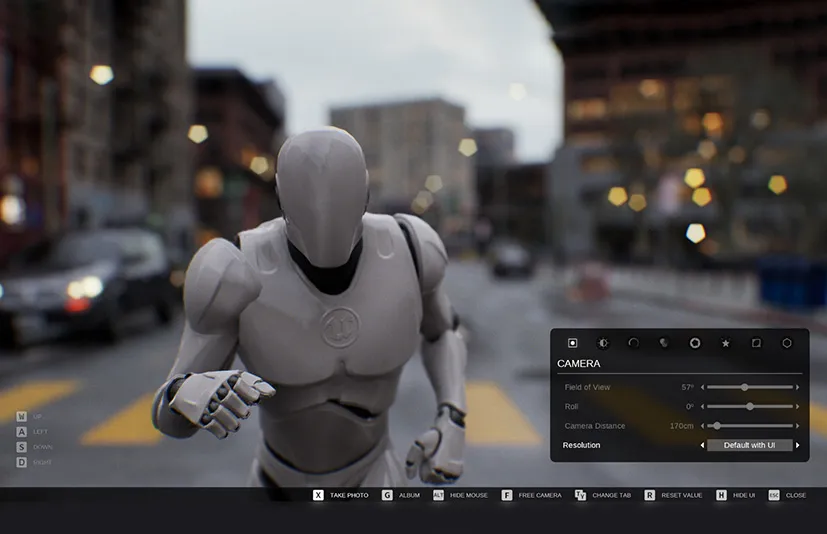Select next Resolution option with right arrow

point(797,445)
